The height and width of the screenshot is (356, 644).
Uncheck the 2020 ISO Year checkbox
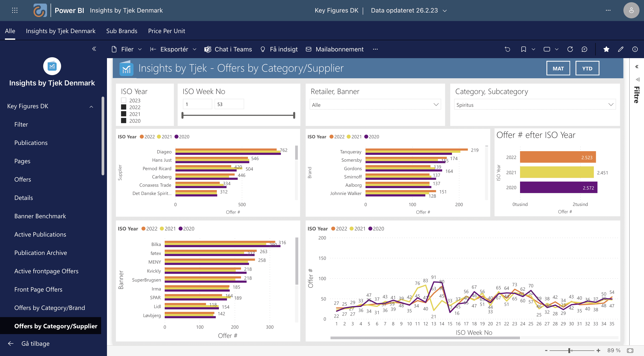point(124,121)
